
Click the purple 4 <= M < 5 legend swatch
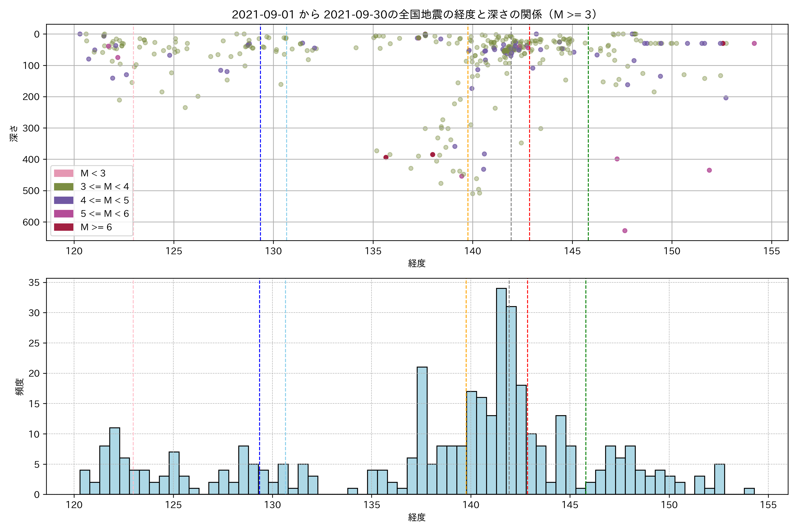[x=64, y=200]
